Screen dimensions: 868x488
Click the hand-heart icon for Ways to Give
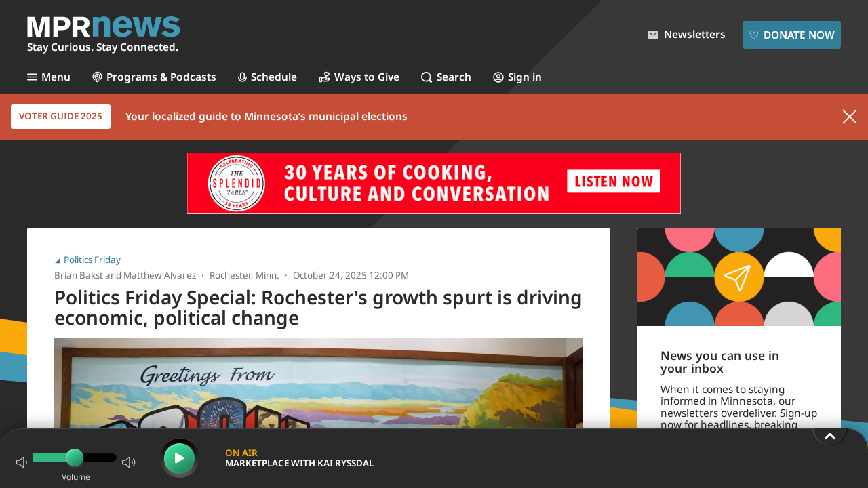[324, 77]
